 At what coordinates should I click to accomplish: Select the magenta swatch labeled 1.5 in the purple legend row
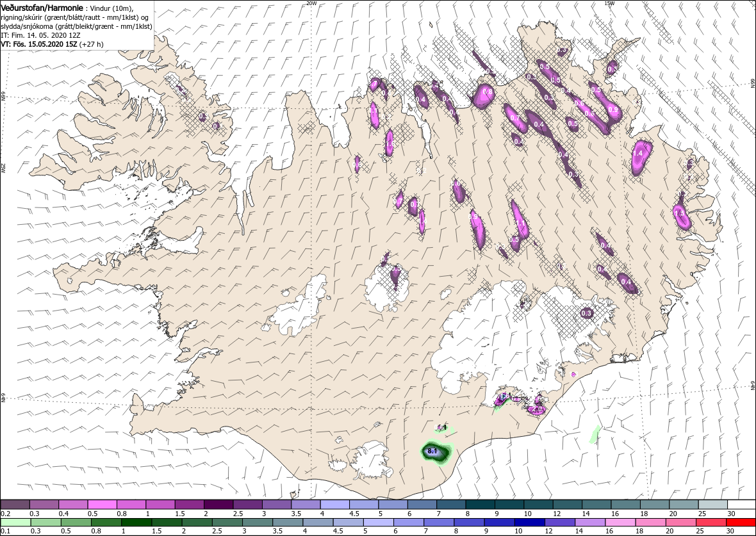pos(190,504)
